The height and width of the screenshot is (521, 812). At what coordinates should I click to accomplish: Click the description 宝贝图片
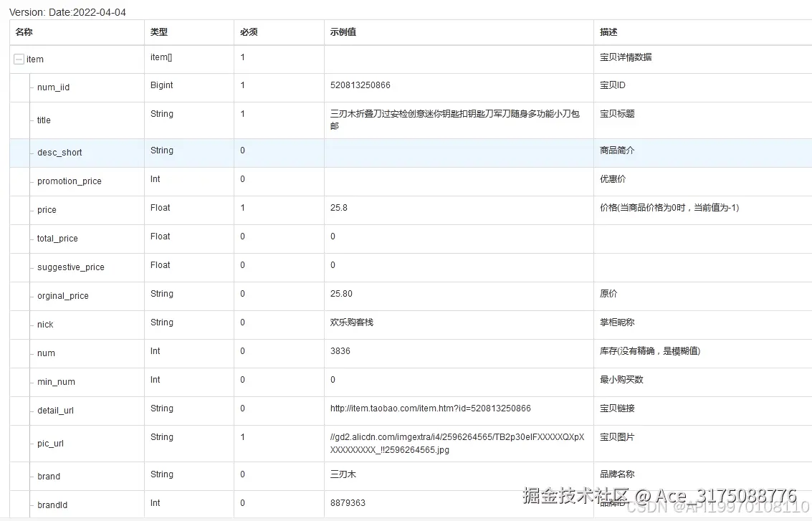pos(617,437)
